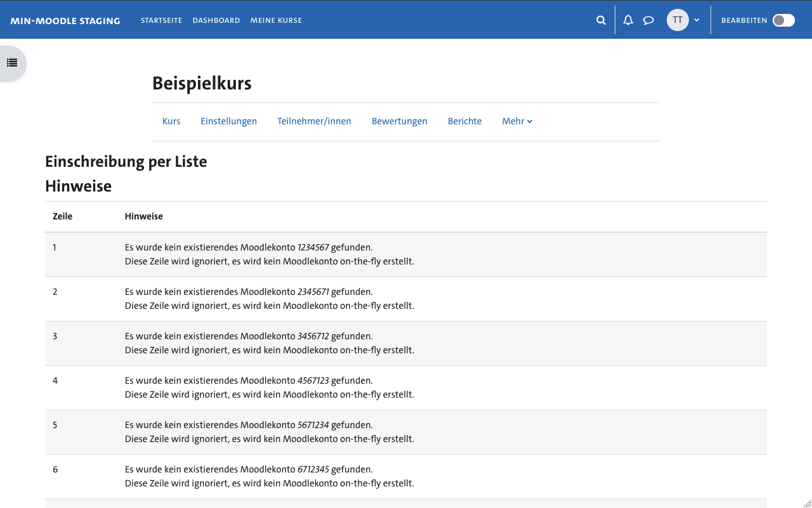Screen dimensions: 812x508
Task: Switch to the Einstellungen tab
Action: pyautogui.click(x=229, y=121)
